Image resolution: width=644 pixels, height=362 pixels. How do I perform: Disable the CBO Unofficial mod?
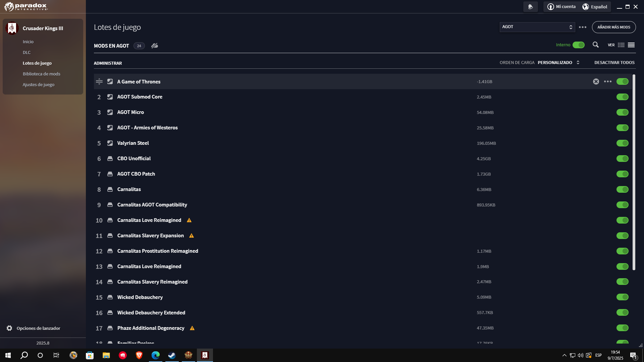click(x=623, y=159)
